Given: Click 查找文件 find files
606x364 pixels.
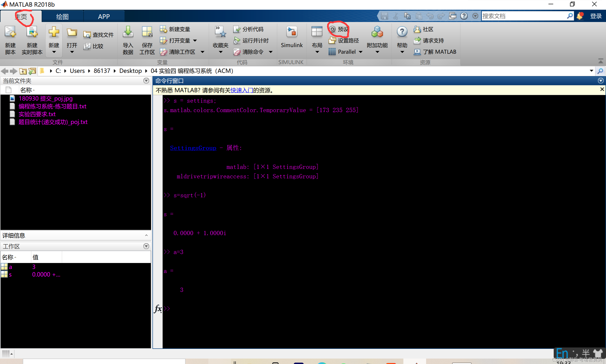Looking at the screenshot, I should click(x=98, y=35).
